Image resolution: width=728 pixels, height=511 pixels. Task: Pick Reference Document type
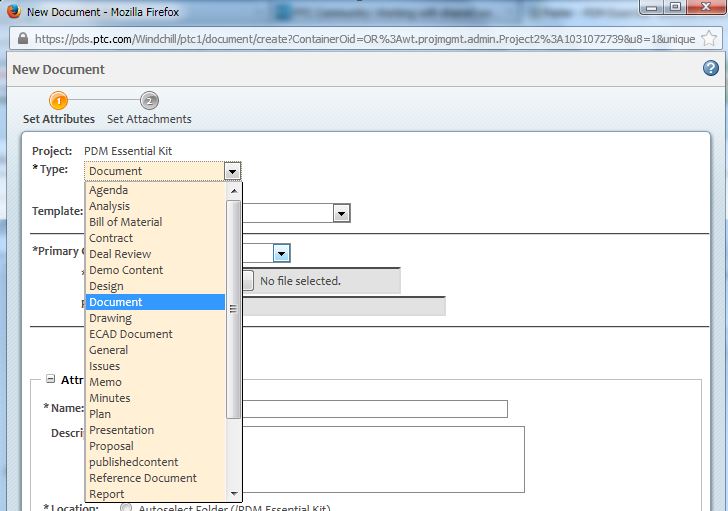click(x=155, y=478)
